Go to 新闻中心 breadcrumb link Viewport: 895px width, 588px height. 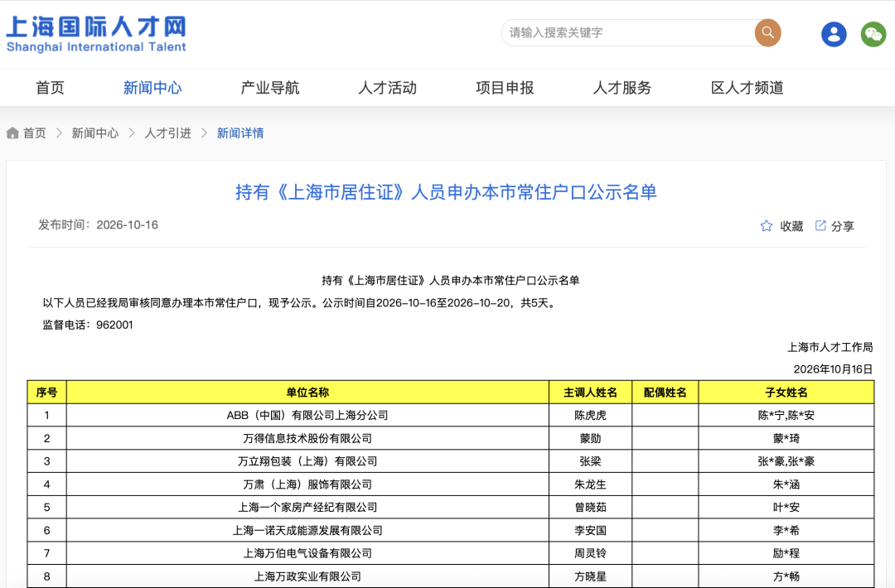click(95, 133)
